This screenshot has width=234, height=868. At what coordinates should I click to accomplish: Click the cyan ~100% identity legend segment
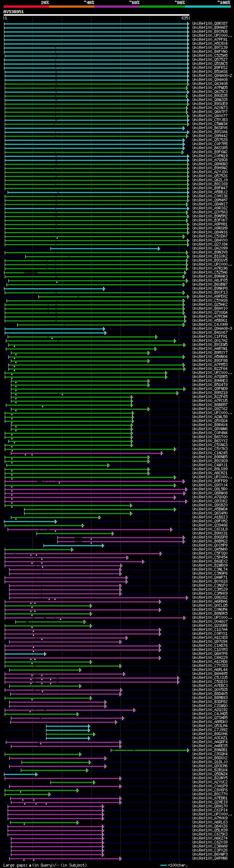click(x=208, y=6)
